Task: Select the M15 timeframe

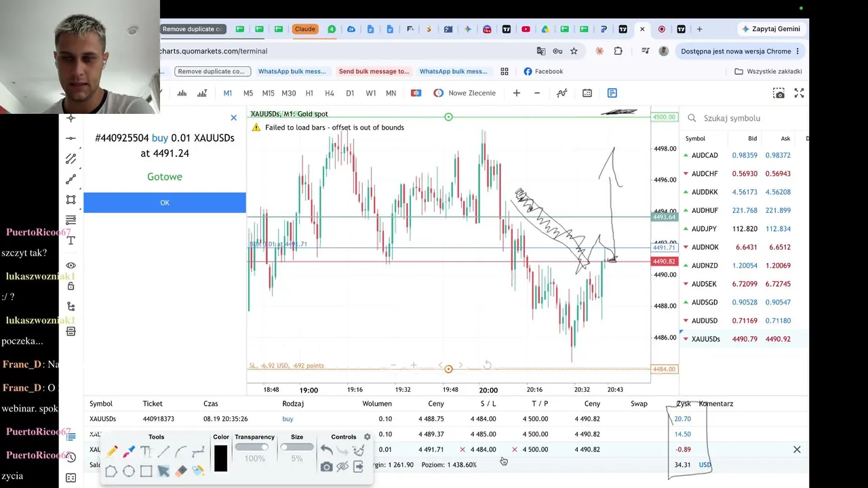Action: point(269,93)
